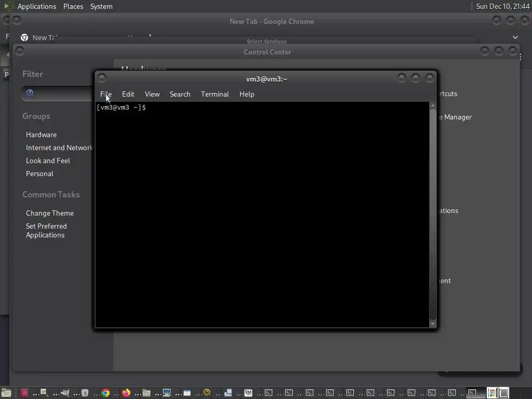Switch to the first workspace showing Chrome thumbnail
This screenshot has width=532, height=399.
coord(492,393)
